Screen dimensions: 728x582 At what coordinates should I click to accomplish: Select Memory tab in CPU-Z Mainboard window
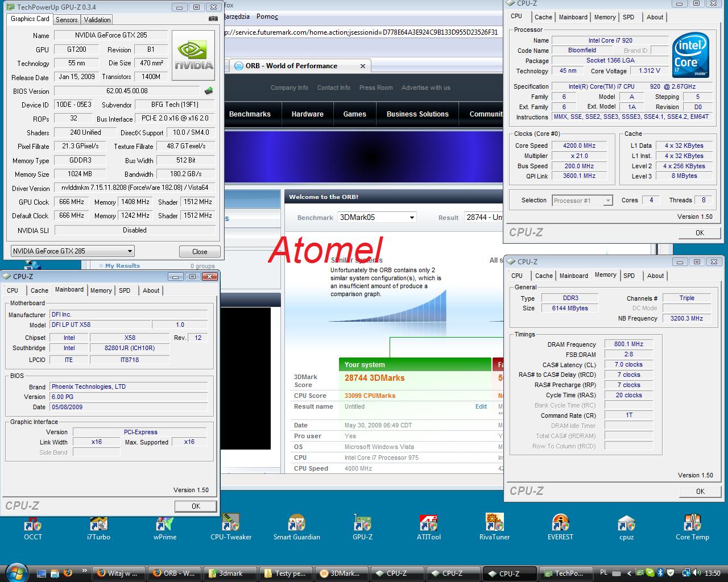101,290
